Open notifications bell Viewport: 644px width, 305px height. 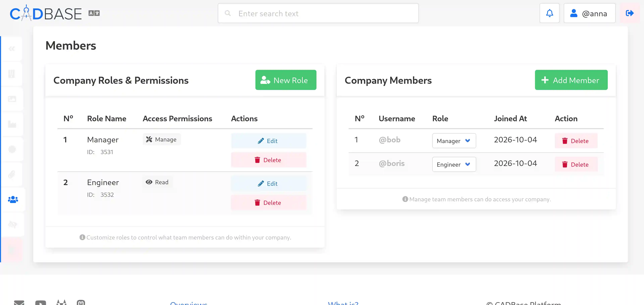(x=549, y=13)
